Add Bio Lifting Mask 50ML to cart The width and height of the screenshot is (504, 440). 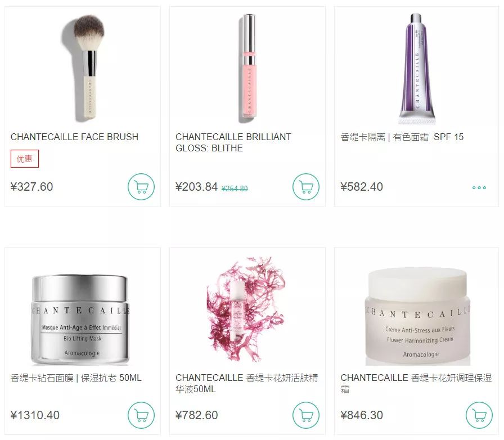click(141, 415)
